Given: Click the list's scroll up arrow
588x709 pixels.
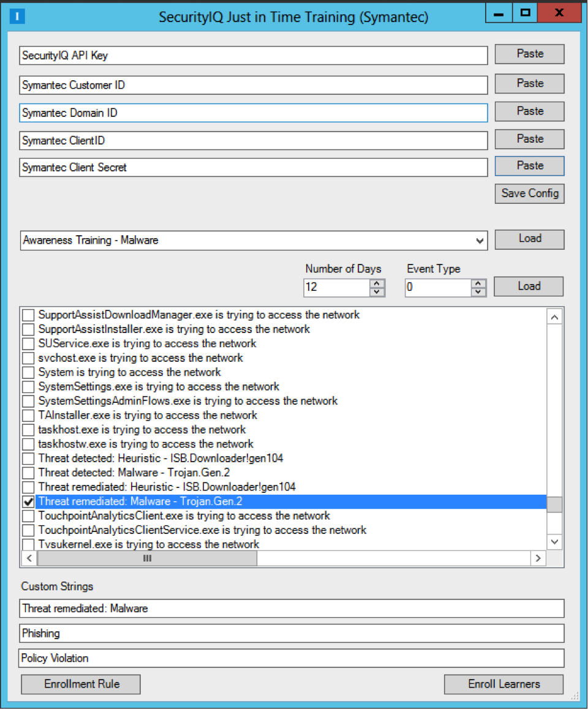Looking at the screenshot, I should point(554,317).
